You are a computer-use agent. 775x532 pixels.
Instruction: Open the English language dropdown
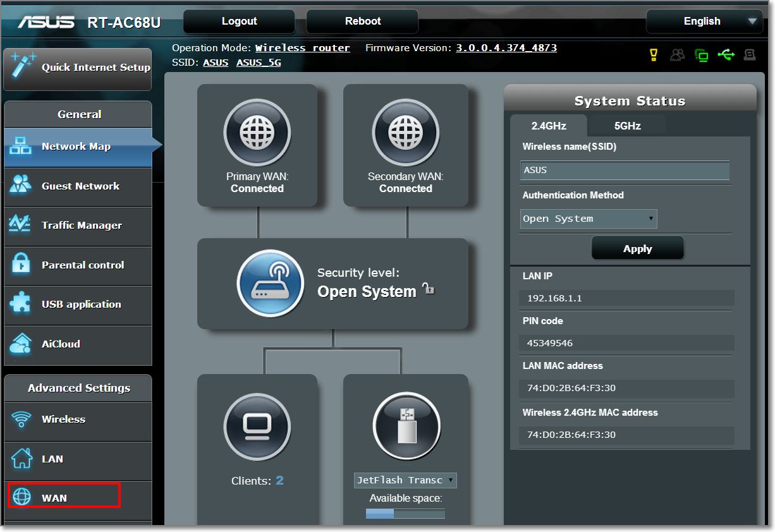click(704, 21)
